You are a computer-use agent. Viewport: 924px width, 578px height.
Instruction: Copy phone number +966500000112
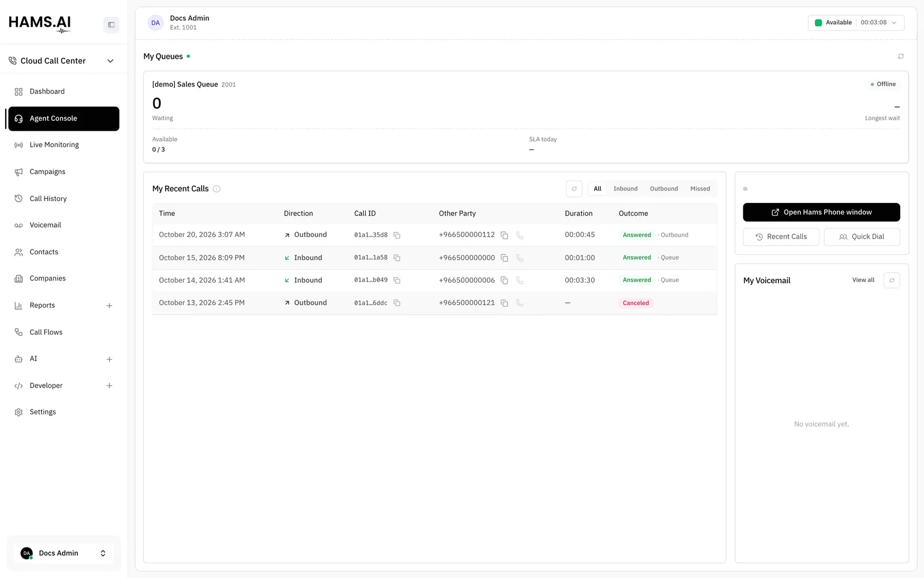(504, 235)
